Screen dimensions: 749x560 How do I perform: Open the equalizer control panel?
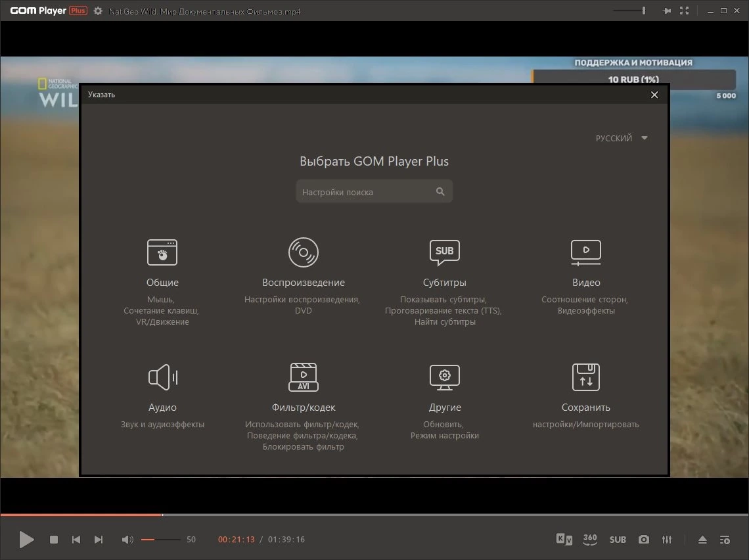(x=667, y=540)
